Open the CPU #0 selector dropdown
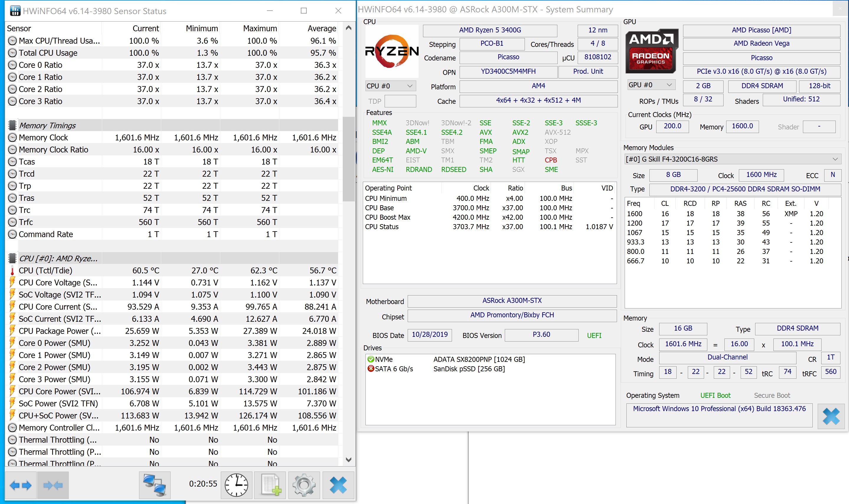The height and width of the screenshot is (504, 849). click(390, 86)
